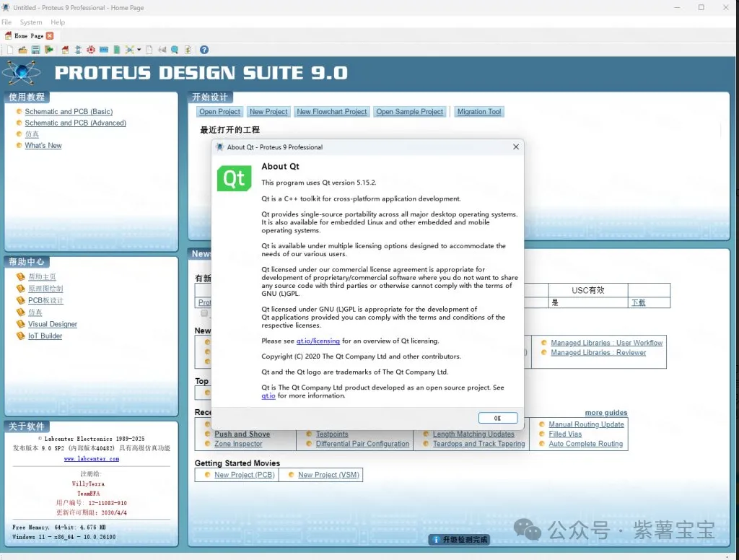Click the Close Project toolbar icon

coord(48,50)
